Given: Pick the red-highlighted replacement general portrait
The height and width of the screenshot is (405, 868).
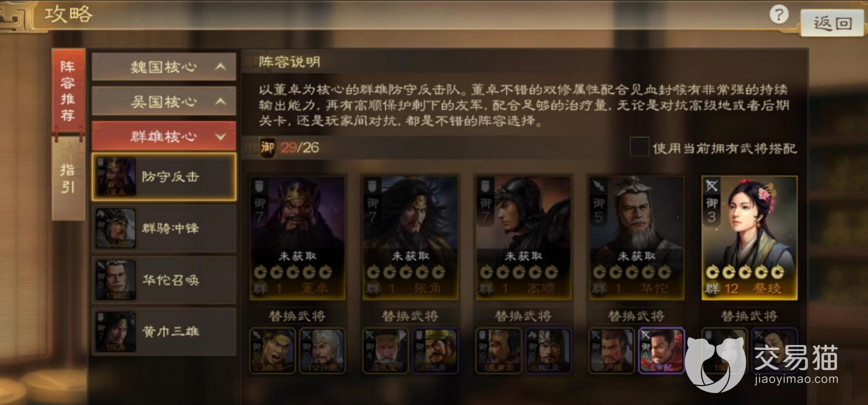Looking at the screenshot, I should tap(661, 350).
